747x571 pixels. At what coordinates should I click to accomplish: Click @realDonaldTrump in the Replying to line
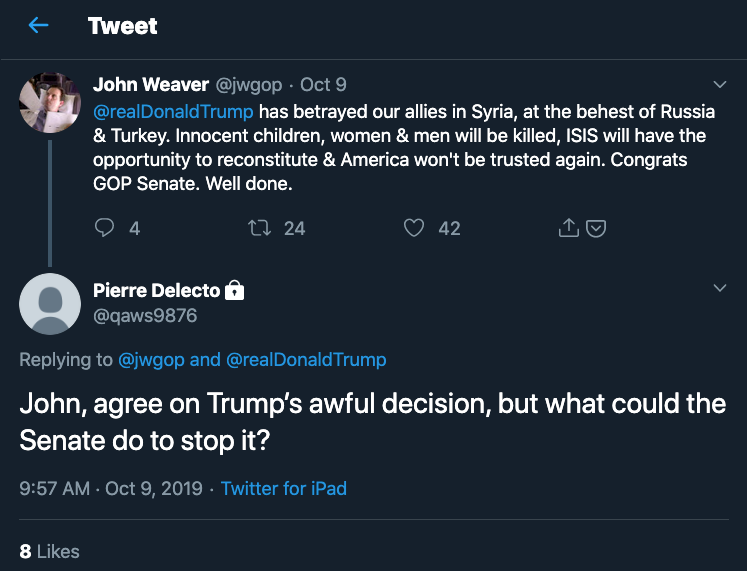pyautogui.click(x=306, y=359)
